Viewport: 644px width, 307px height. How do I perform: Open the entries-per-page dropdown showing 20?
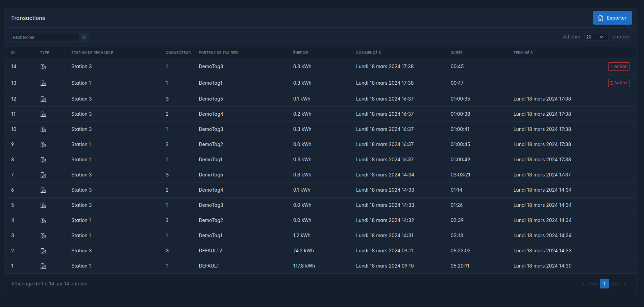tap(596, 37)
